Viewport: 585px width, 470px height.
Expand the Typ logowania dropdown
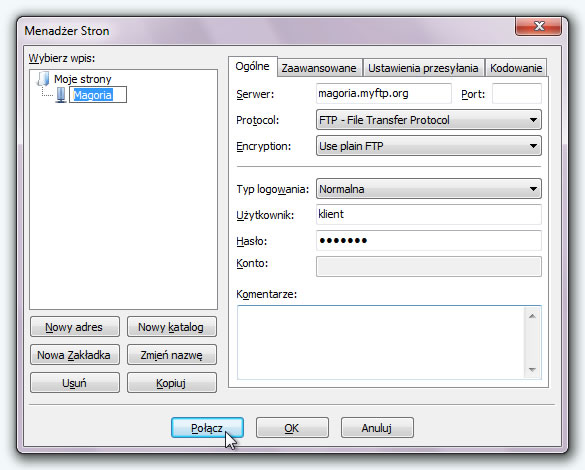click(429, 189)
